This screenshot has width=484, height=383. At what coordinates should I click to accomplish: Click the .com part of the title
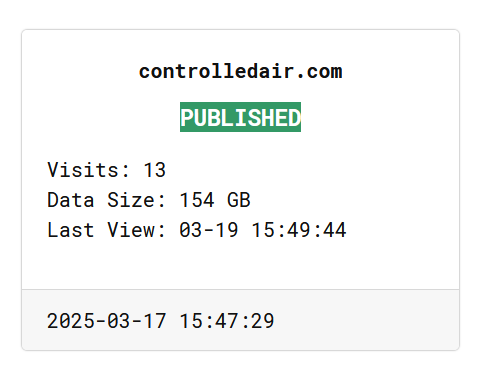[319, 72]
